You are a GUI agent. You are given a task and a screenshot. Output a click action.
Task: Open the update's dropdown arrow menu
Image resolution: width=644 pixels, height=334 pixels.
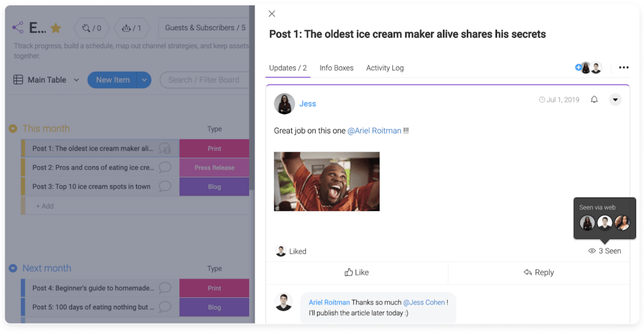tap(615, 100)
